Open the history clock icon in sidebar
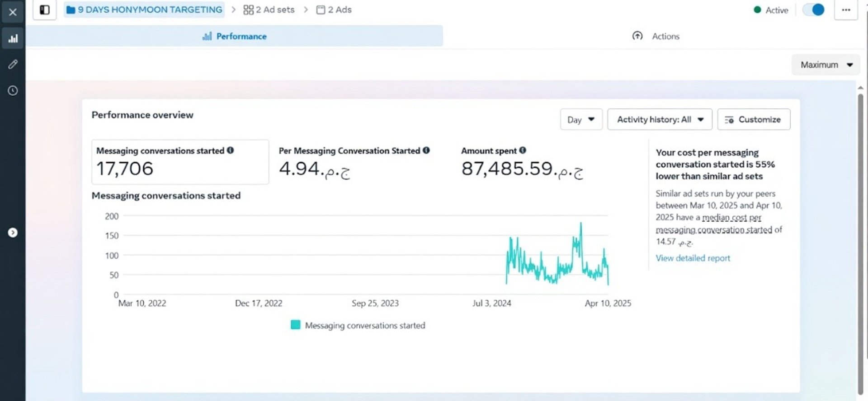Viewport: 868px width, 401px height. 13,91
